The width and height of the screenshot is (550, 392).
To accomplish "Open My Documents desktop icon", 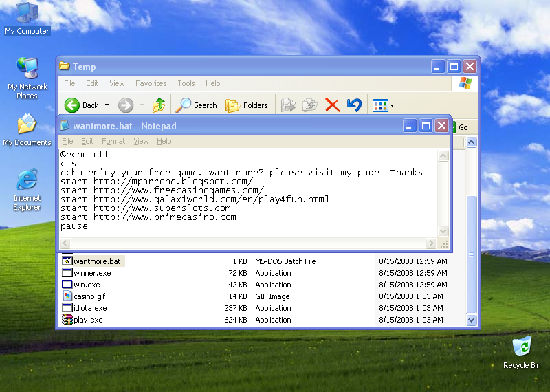I will click(x=27, y=130).
